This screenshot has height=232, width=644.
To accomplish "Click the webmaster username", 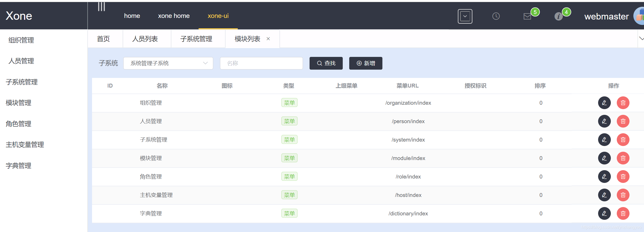I will [606, 16].
